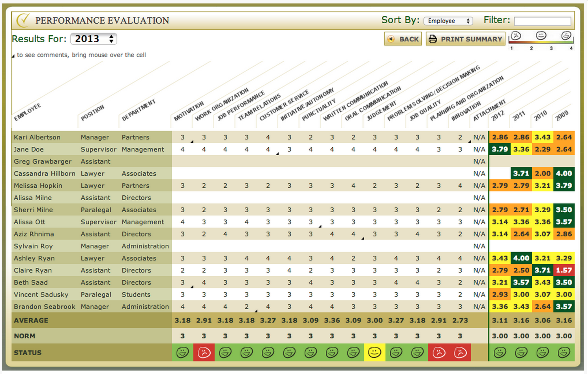The height and width of the screenshot is (374, 588).
Task: Click the green smiley in 2012 status column
Action: [500, 352]
